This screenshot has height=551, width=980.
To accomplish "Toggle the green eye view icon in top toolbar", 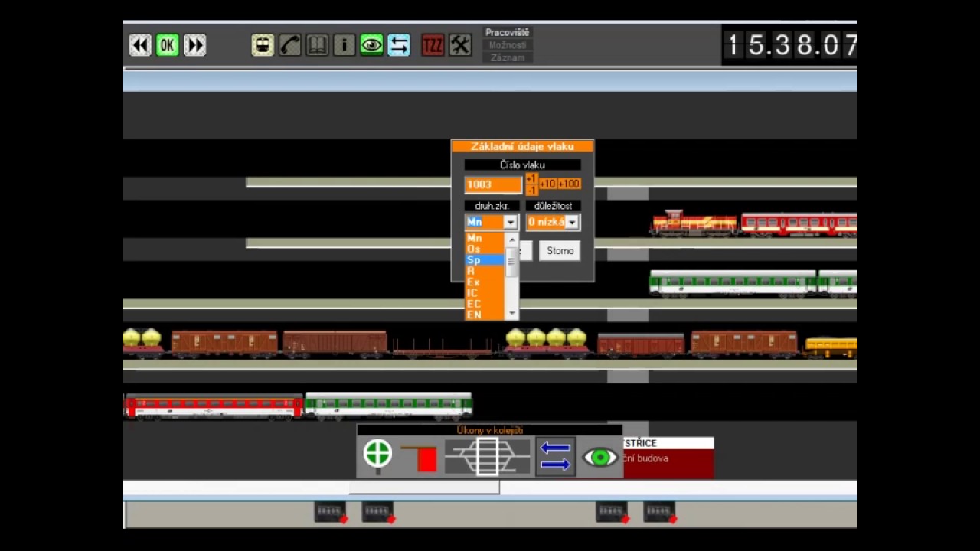I will [371, 45].
